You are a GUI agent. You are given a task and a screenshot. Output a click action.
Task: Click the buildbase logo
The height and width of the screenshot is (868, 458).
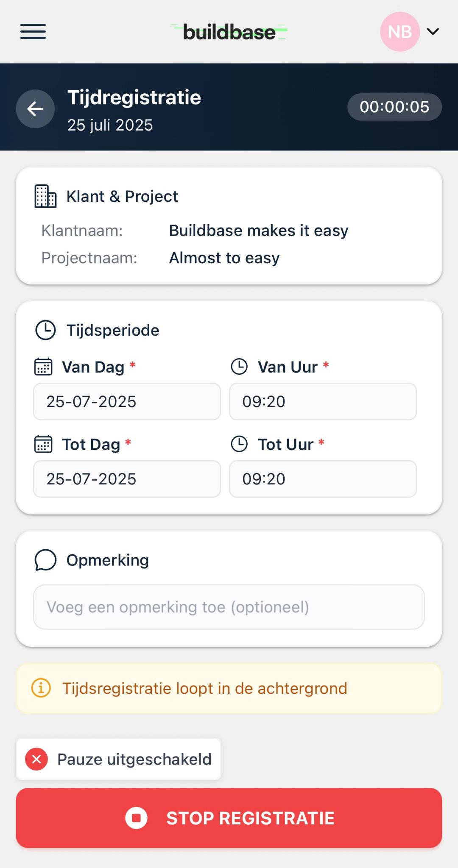pyautogui.click(x=229, y=32)
